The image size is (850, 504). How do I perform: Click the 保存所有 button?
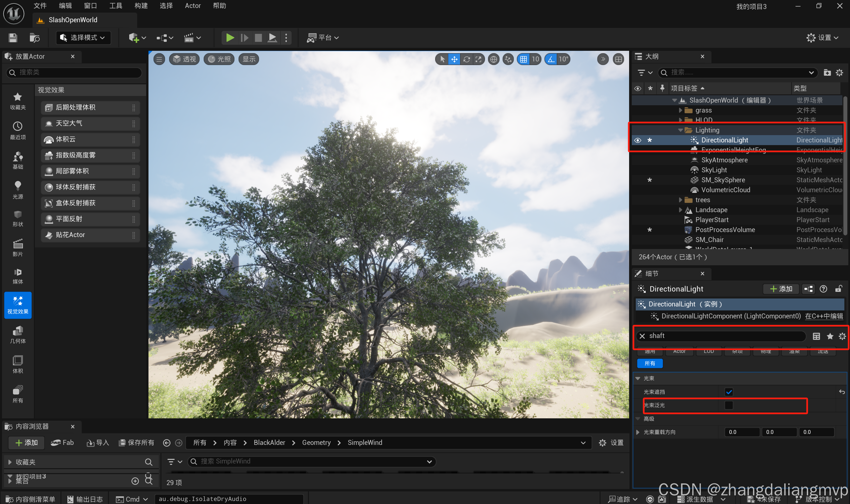pyautogui.click(x=136, y=443)
